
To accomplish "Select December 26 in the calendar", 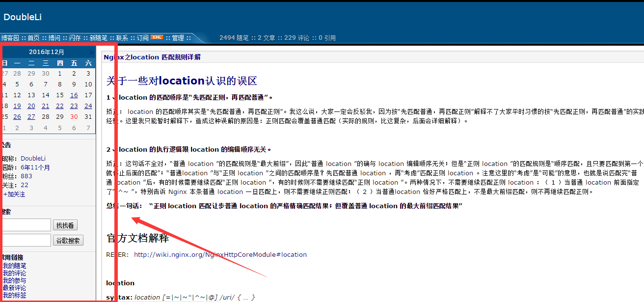I will coord(17,117).
